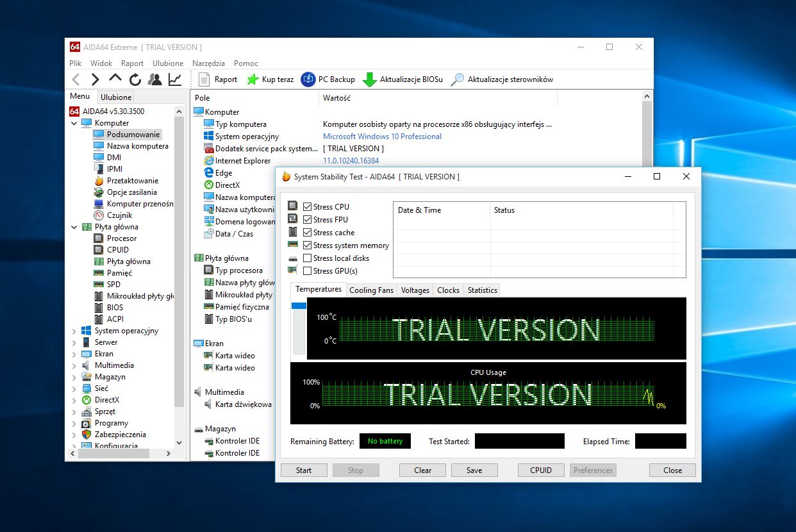Image resolution: width=796 pixels, height=532 pixels.
Task: Open the graph chart icon in toolbar
Action: click(x=174, y=79)
